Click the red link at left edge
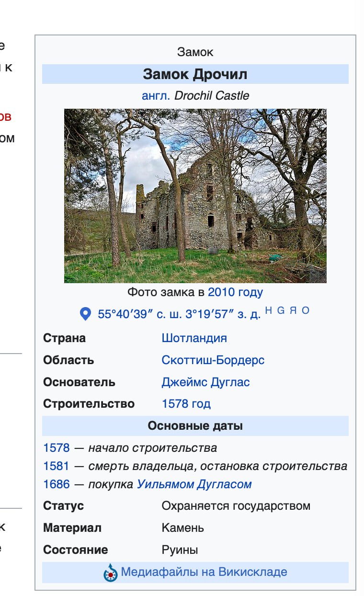This screenshot has height=596, width=364. pyautogui.click(x=5, y=116)
